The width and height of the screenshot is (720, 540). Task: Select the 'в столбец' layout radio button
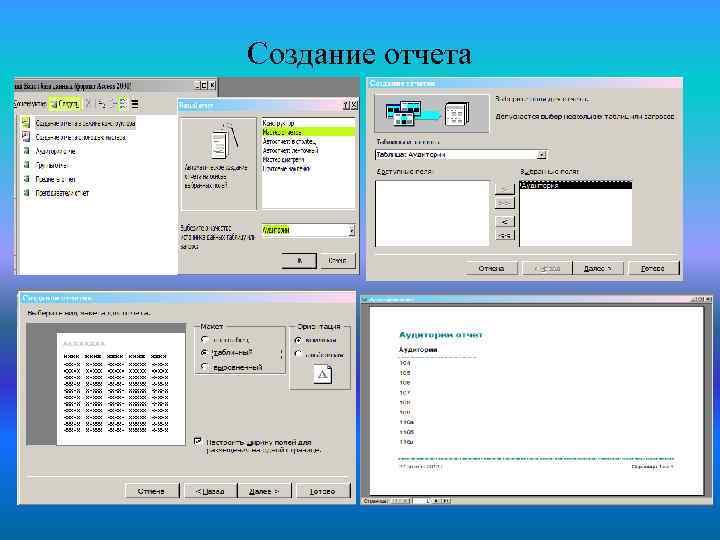pyautogui.click(x=205, y=340)
